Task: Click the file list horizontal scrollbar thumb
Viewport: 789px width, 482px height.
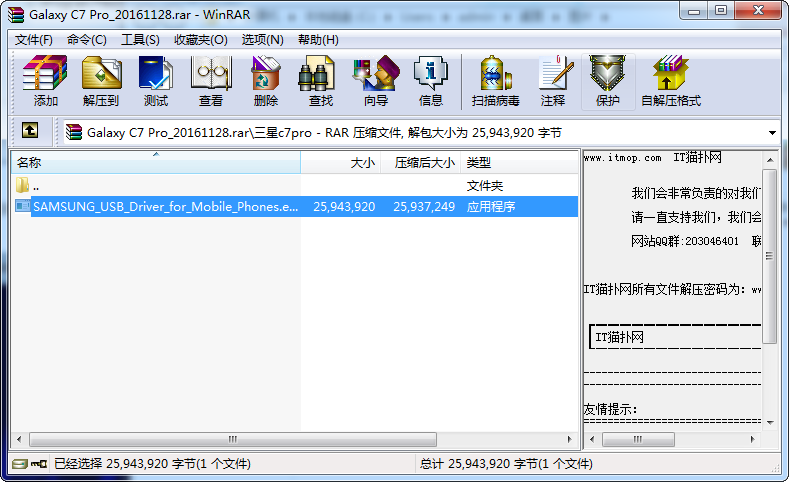Action: pos(232,439)
